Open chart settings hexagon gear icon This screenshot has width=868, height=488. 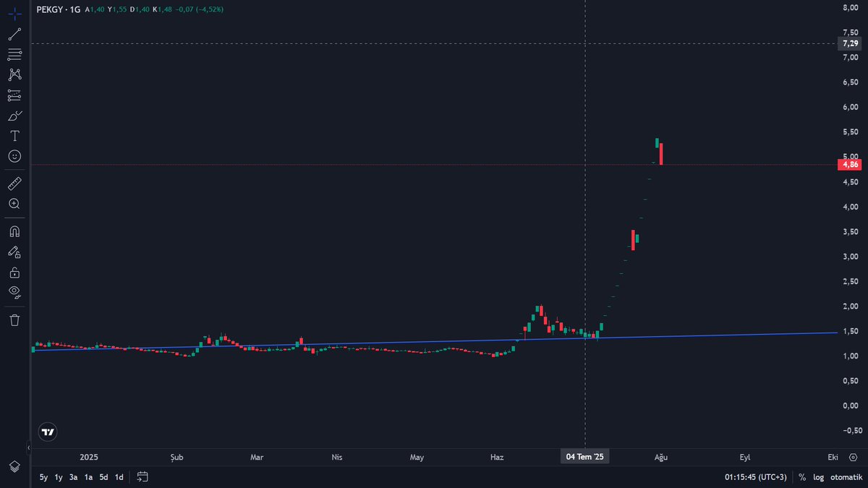[x=854, y=458]
